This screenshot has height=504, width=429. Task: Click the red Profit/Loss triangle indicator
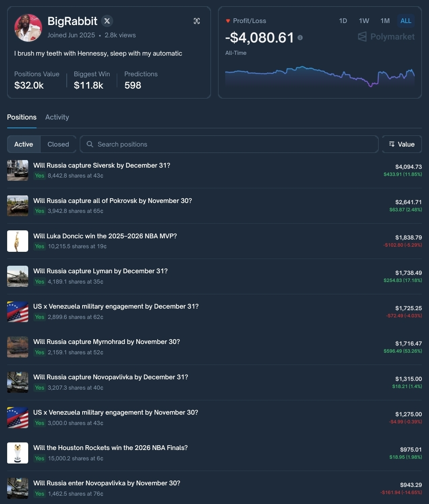[x=228, y=21]
